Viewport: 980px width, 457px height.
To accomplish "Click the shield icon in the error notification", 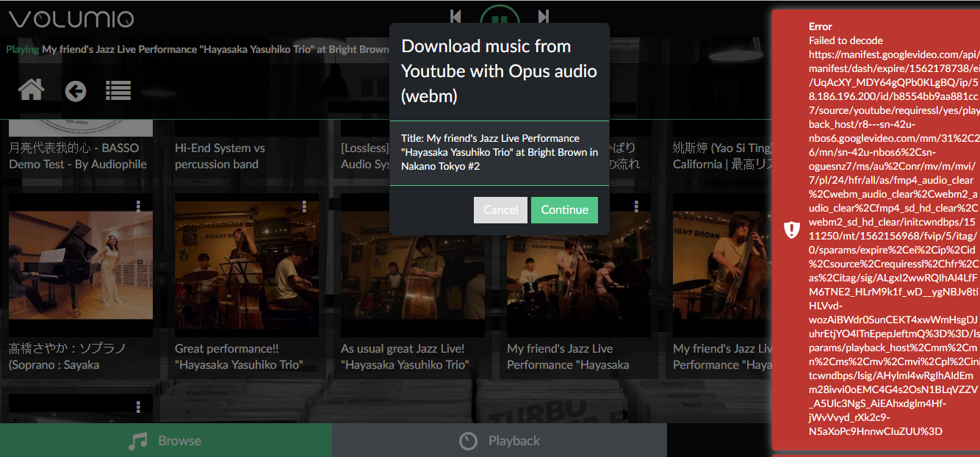I will (791, 230).
